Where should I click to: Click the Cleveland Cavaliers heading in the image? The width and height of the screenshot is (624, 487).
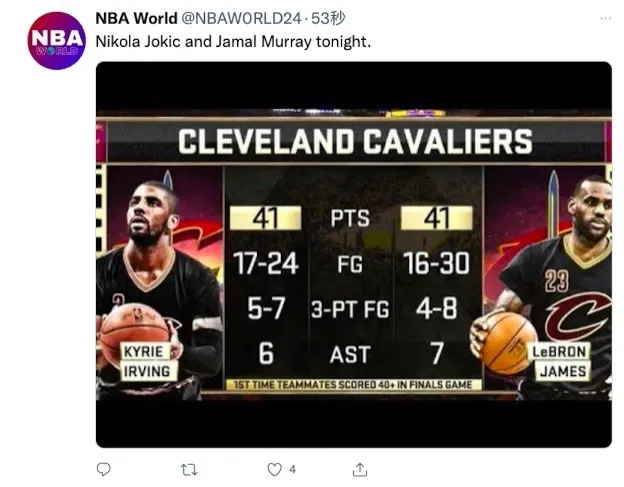coord(354,141)
